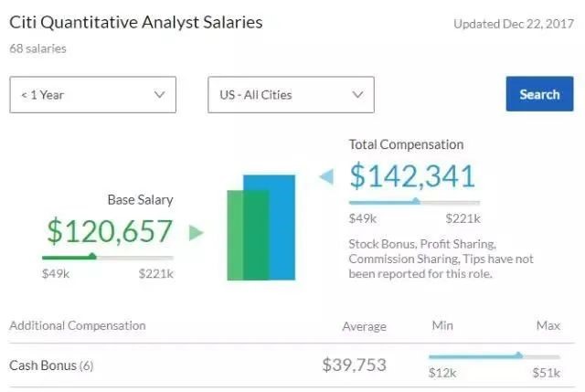Click the $142,341 total compensation figure
The image size is (585, 392).
coord(412,175)
